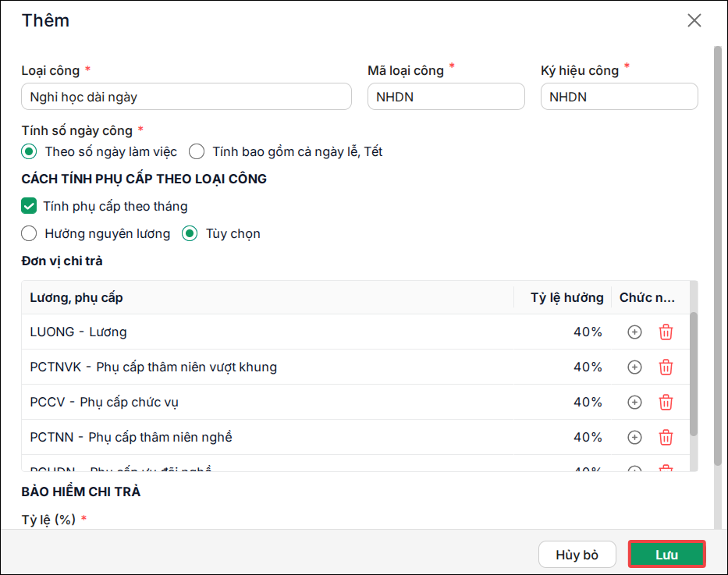Select Tính bao gồm cả ngày lễ, Tết
728x575 pixels.
(x=197, y=152)
